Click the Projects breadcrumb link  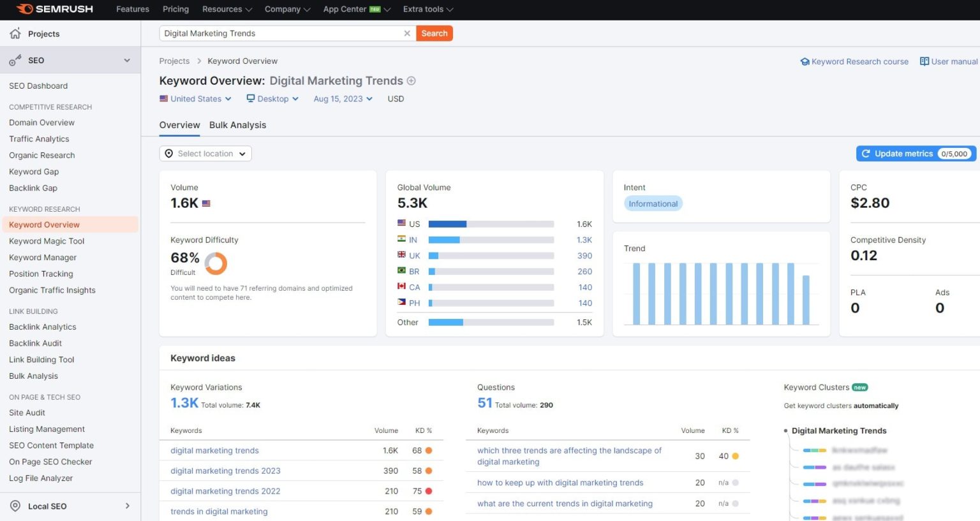pos(174,61)
